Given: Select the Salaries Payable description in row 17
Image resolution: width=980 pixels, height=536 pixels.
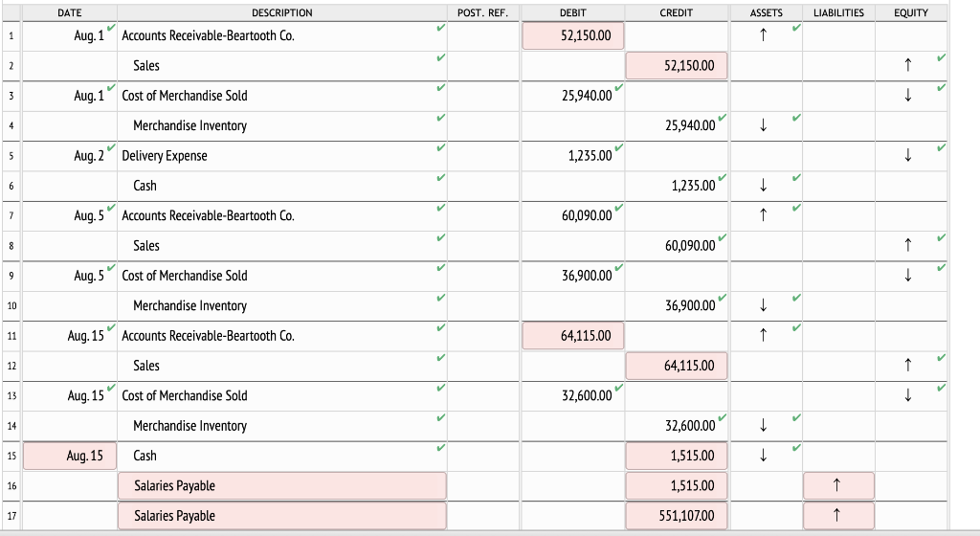Looking at the screenshot, I should 282,515.
